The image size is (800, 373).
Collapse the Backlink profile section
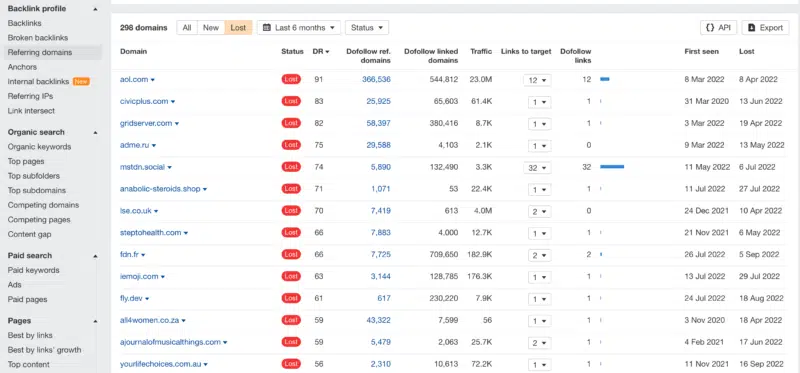(95, 9)
